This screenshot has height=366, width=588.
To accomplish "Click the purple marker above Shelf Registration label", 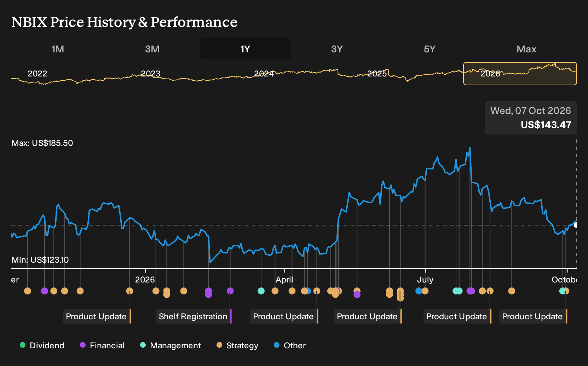I will coord(230,291).
